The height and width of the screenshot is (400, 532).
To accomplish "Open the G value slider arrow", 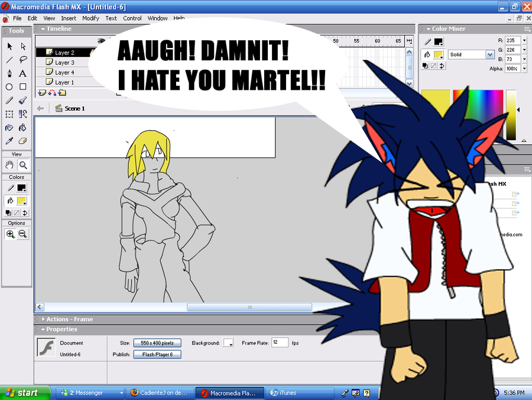I will [x=524, y=50].
